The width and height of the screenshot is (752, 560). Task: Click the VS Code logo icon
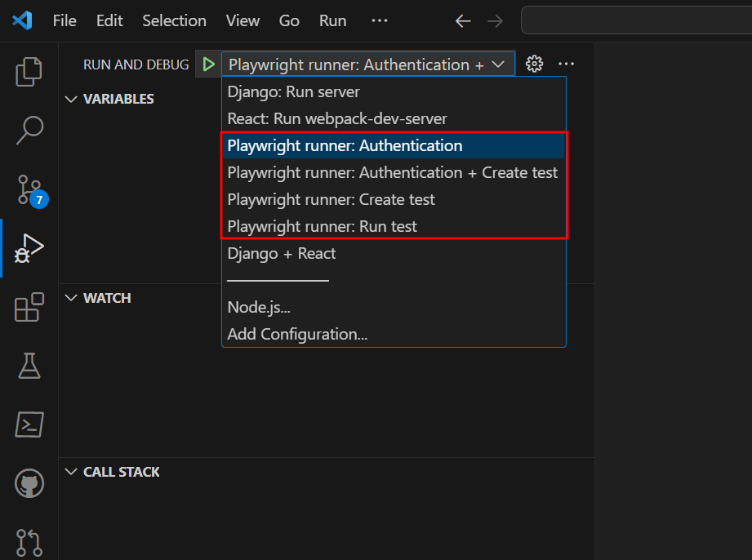click(x=22, y=20)
